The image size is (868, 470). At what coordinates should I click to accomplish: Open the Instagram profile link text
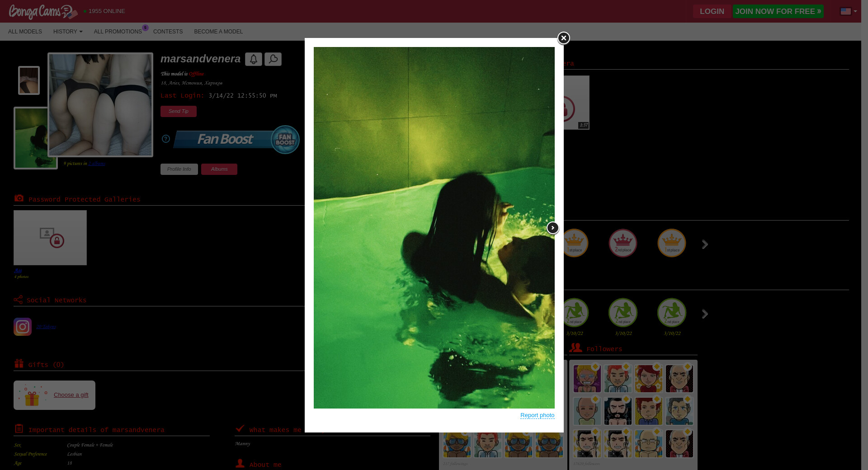click(x=46, y=327)
